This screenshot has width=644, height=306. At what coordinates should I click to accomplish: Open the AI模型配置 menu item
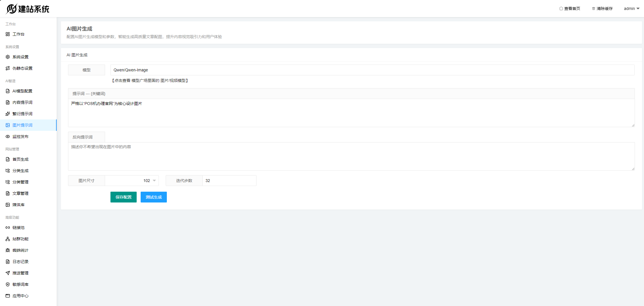coord(22,91)
